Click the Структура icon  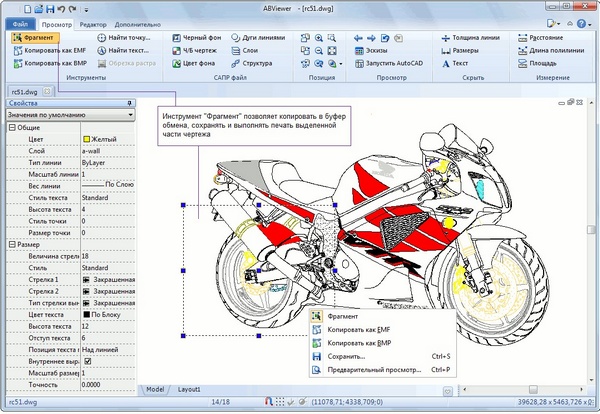pyautogui.click(x=252, y=63)
